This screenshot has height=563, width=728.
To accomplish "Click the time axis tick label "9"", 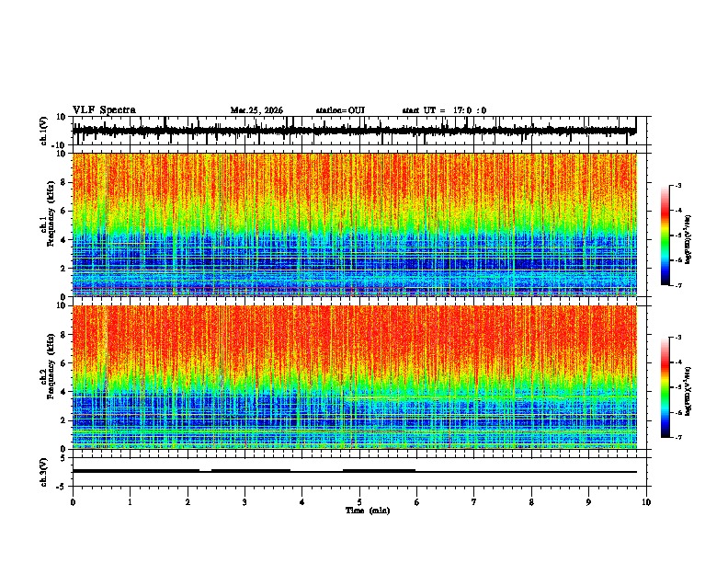I will coord(588,502).
